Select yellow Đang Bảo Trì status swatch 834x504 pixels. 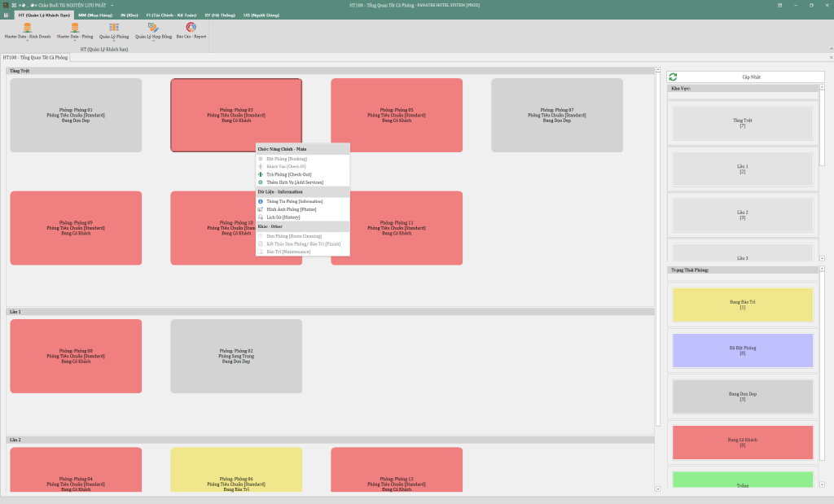pyautogui.click(x=742, y=305)
